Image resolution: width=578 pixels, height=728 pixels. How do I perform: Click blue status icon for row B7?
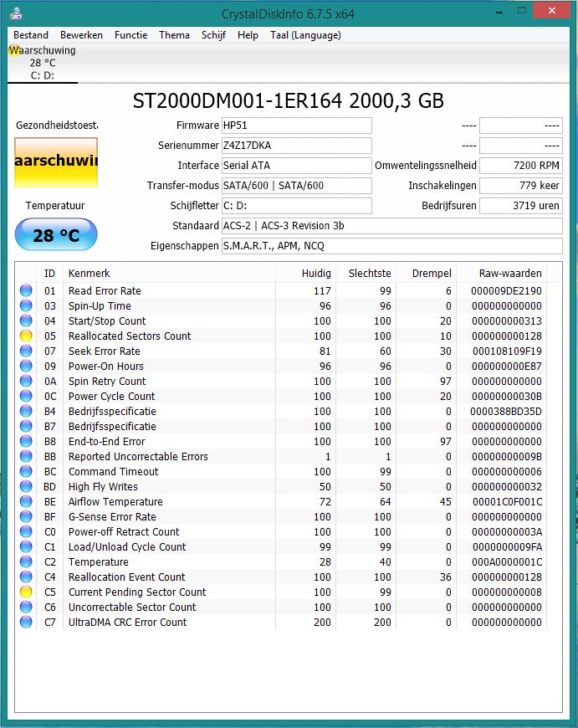pyautogui.click(x=26, y=426)
